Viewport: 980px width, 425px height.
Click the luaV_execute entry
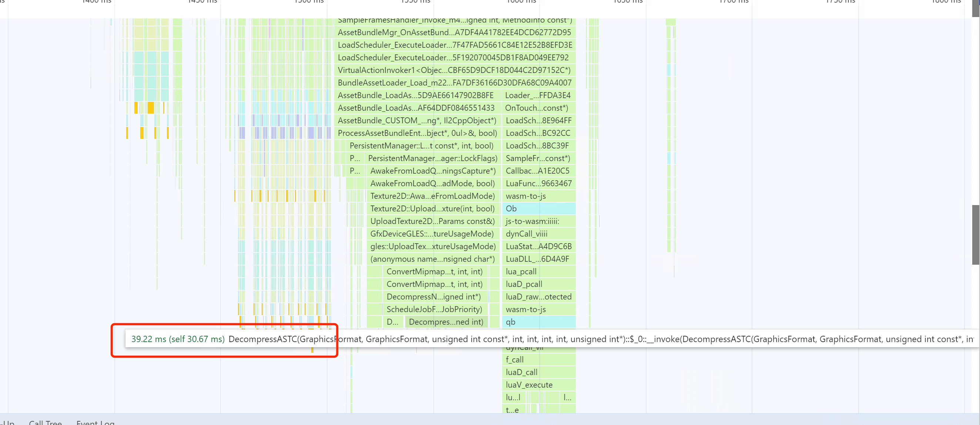coord(539,384)
